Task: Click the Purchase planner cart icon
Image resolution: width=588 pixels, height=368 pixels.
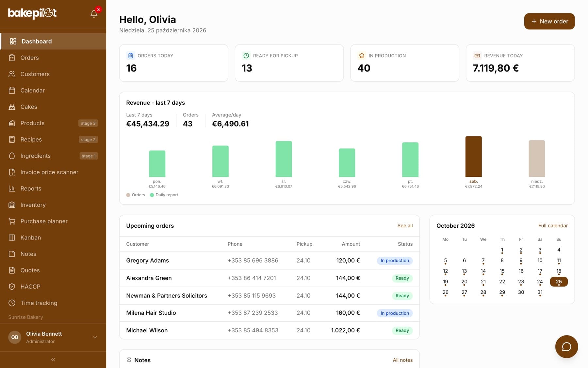Action: 12,221
